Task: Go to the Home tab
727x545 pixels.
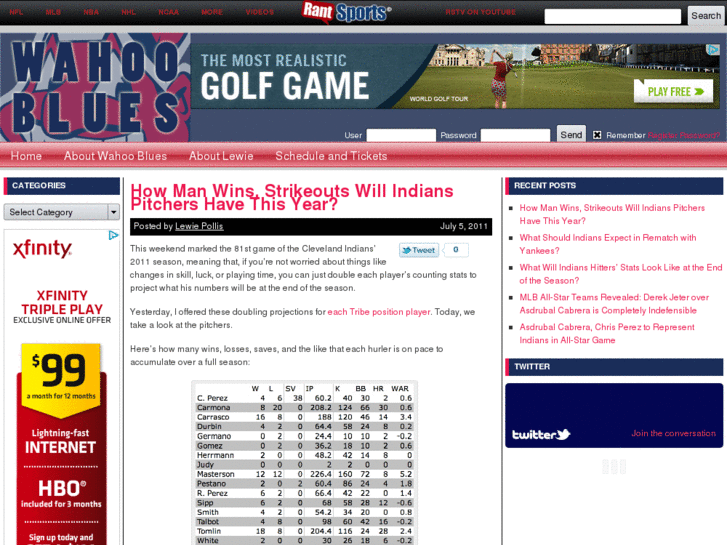Action: pos(26,156)
